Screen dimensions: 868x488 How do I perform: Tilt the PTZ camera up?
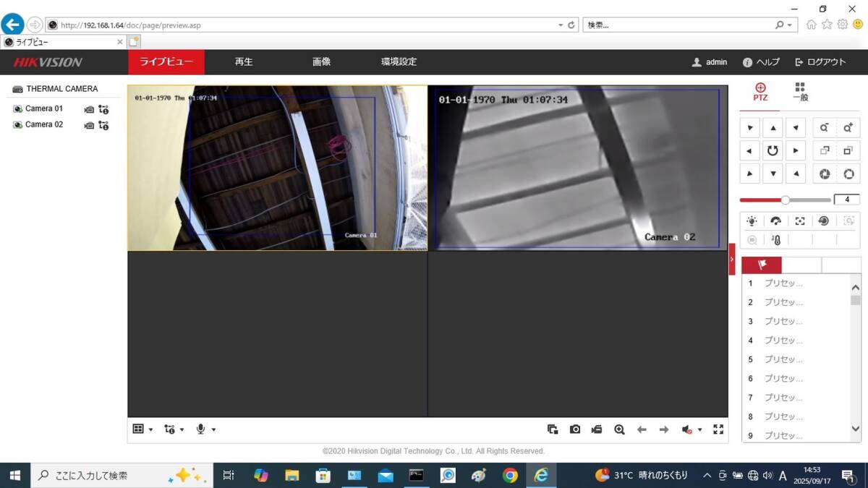773,128
